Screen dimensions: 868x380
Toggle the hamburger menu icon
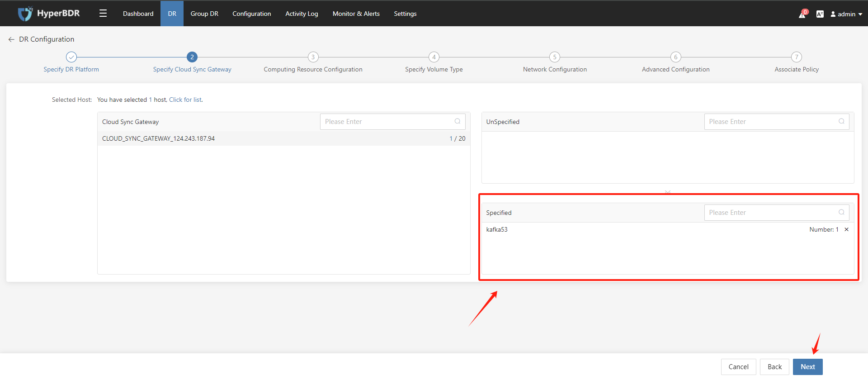[x=103, y=14]
